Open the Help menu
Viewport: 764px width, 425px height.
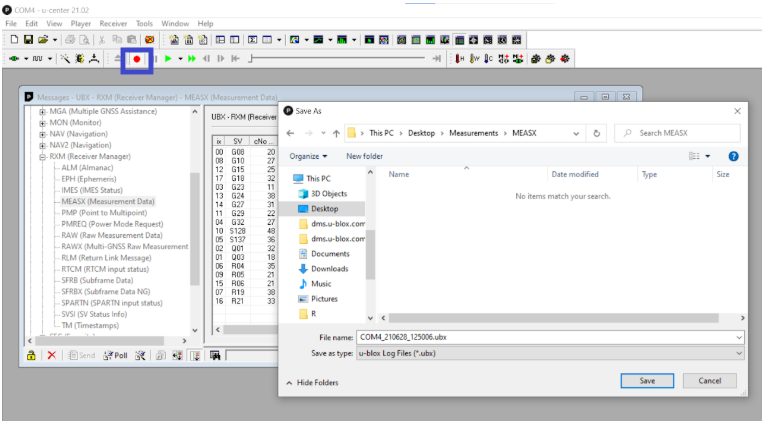tap(205, 23)
